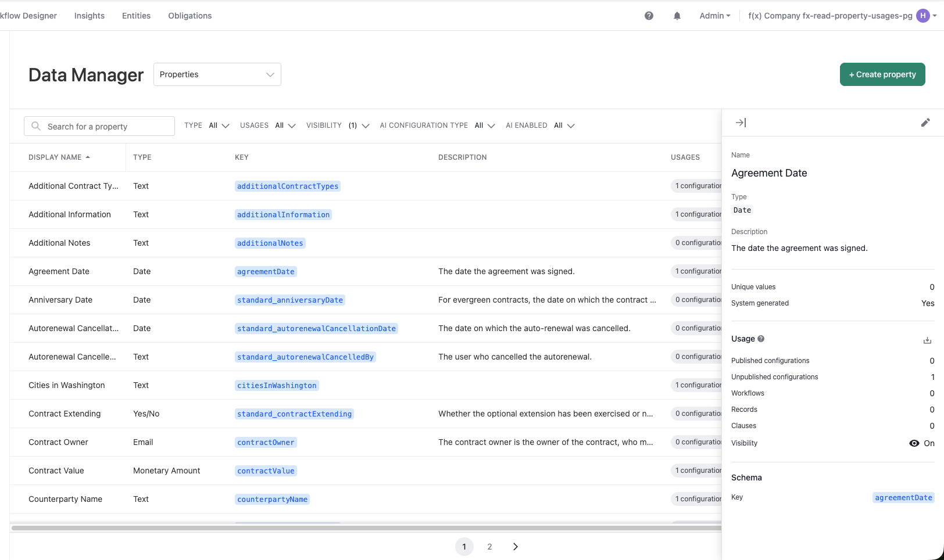
Task: Select the Anniversary Date row
Action: [366, 300]
